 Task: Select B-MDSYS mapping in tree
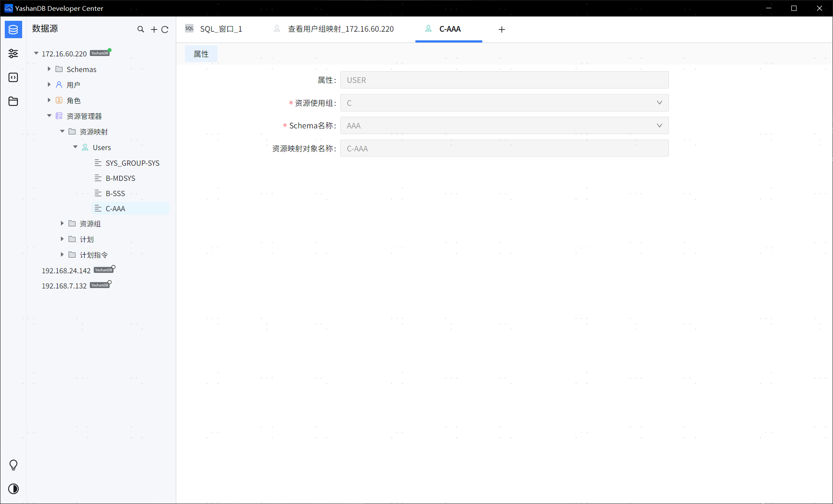120,178
